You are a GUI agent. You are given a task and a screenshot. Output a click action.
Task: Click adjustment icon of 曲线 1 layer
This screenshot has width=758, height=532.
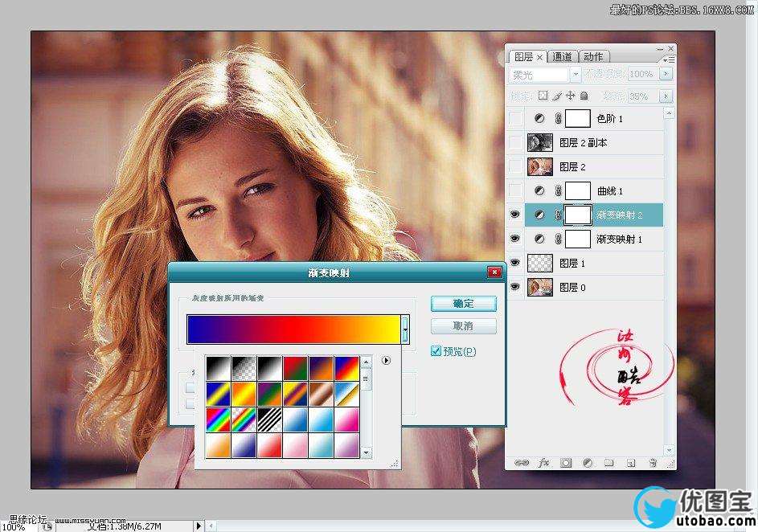[539, 191]
